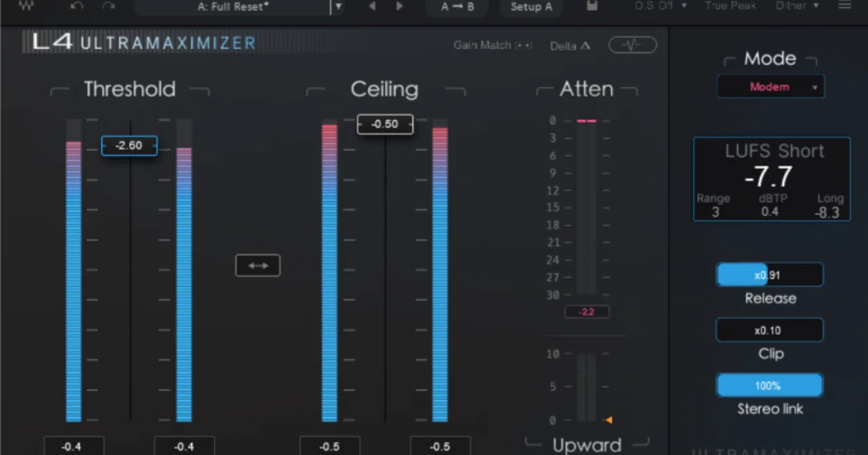Load the previous preset arrow
The width and height of the screenshot is (868, 455).
[372, 6]
